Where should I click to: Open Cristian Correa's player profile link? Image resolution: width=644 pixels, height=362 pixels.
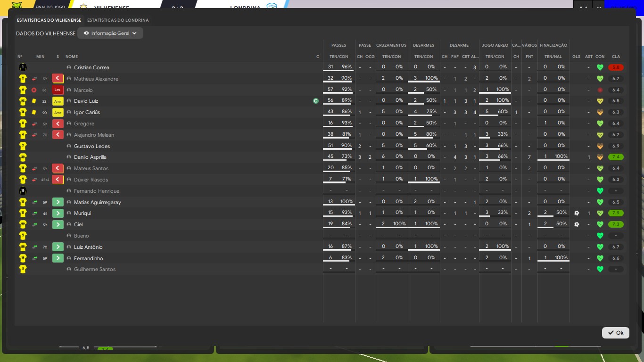(91, 67)
